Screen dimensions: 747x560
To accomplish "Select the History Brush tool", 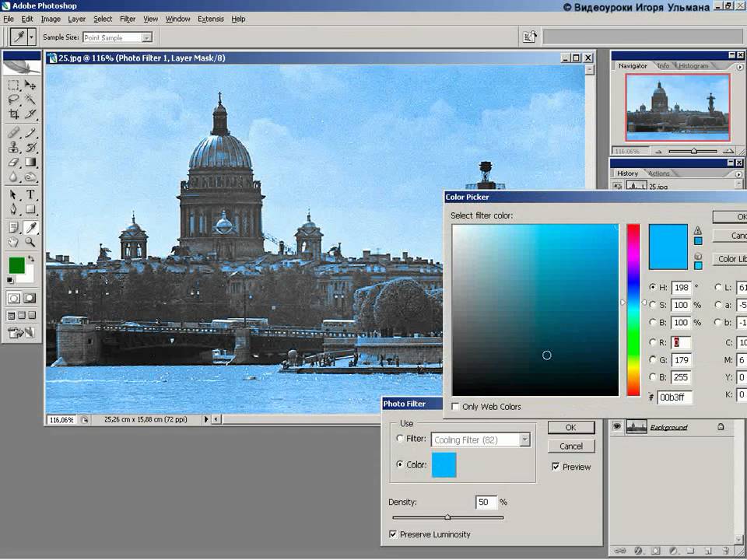I will coord(30,148).
